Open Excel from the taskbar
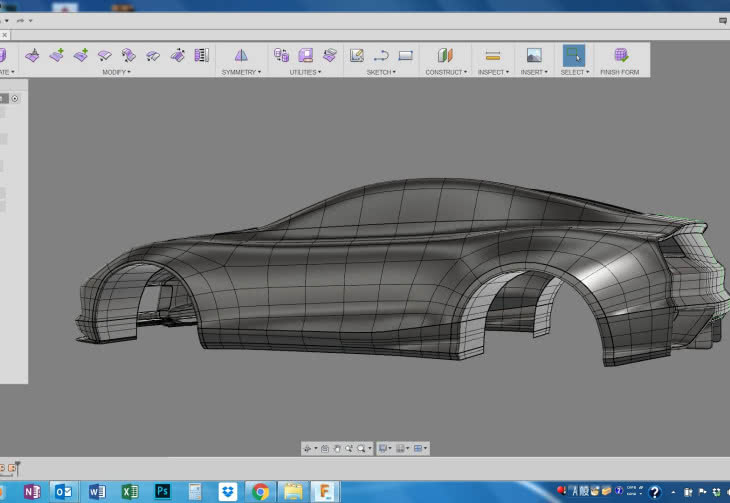The image size is (730, 503). (x=130, y=491)
